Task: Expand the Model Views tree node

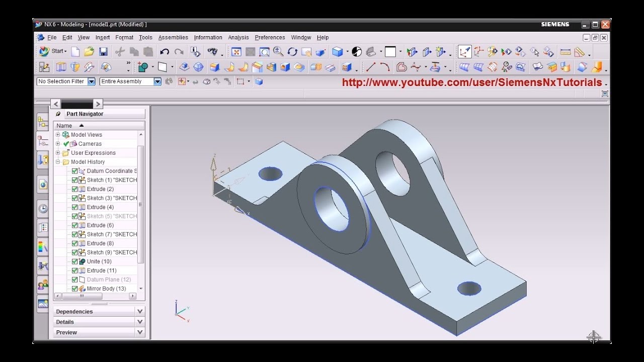Action: [x=58, y=135]
